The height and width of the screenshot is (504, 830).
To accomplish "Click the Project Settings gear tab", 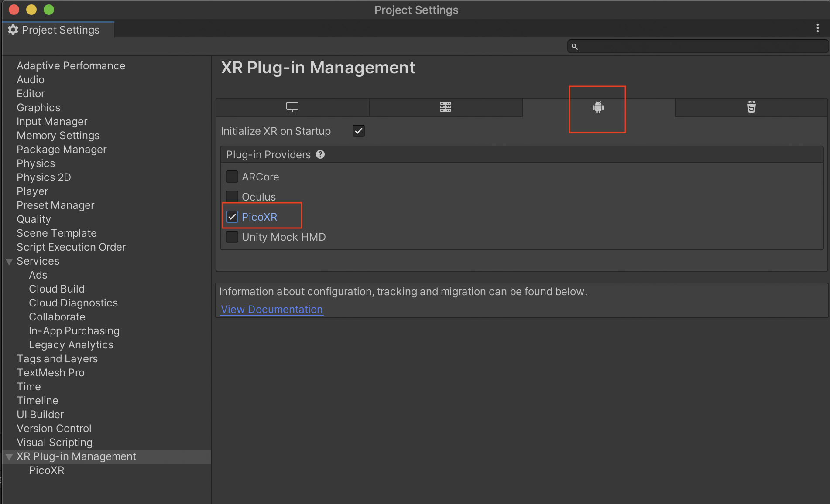I will point(58,30).
